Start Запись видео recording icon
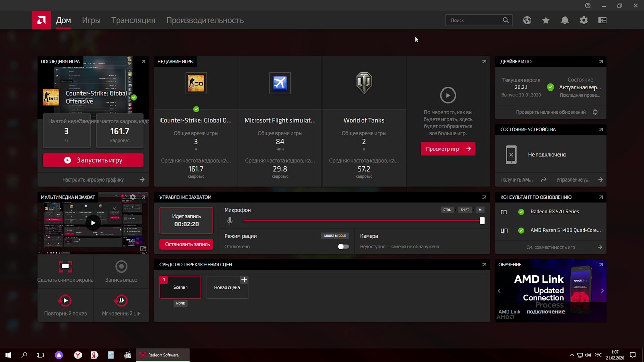This screenshot has height=362, width=644. (x=121, y=266)
